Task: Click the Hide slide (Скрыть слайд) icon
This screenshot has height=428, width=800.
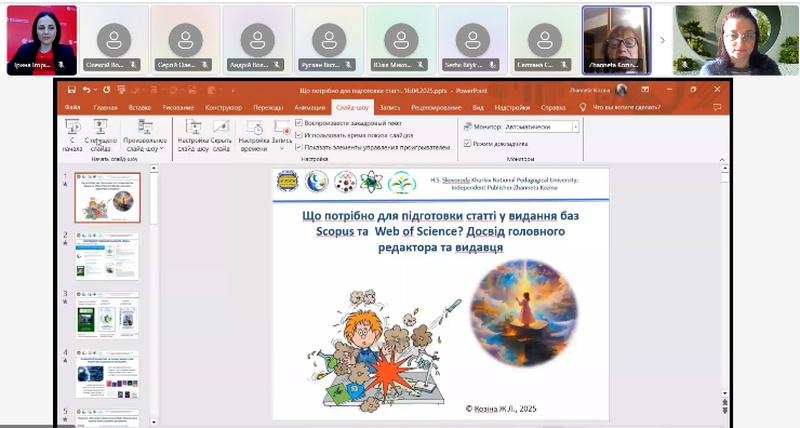Action: pyautogui.click(x=220, y=131)
